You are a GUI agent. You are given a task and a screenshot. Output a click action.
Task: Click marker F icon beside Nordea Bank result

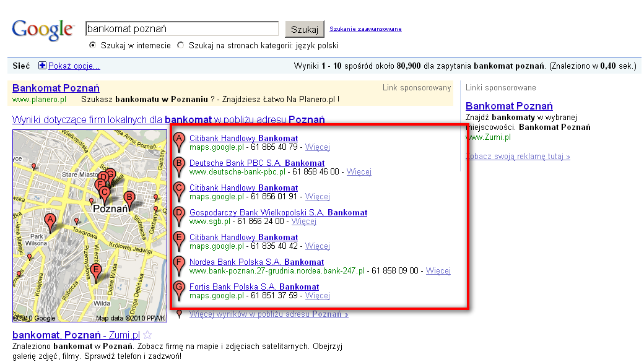tap(179, 265)
